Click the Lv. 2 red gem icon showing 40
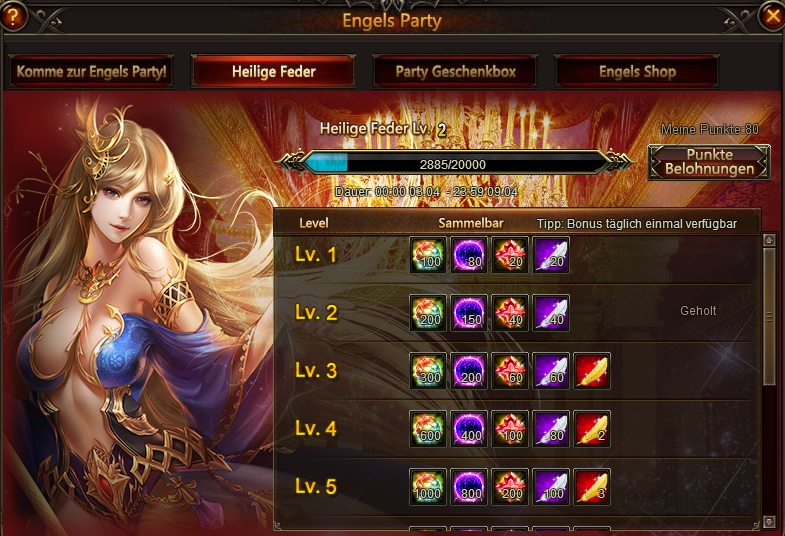This screenshot has height=536, width=785. [510, 313]
